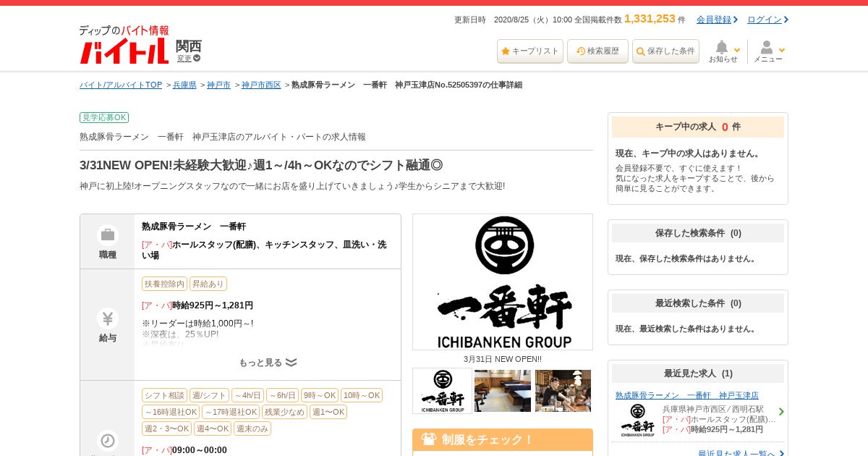Screen dimensions: 868x456
Task: Click the 残業少なめ tag
Action: (284, 412)
